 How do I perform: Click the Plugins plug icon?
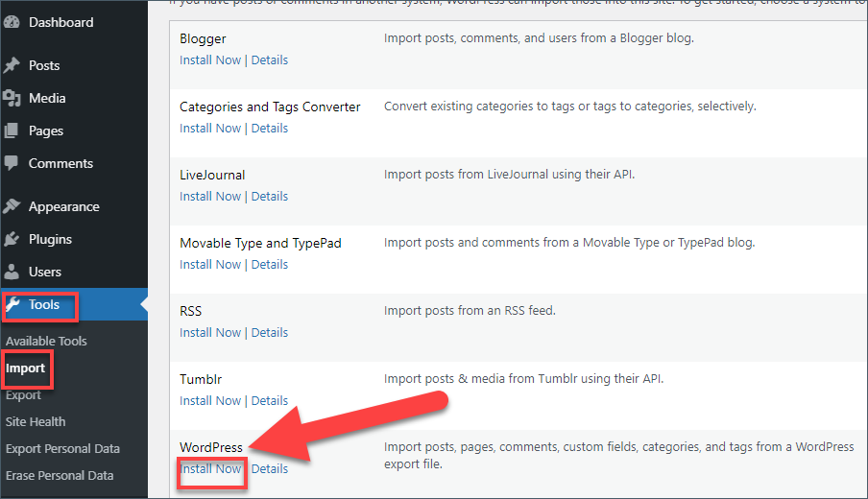12,239
